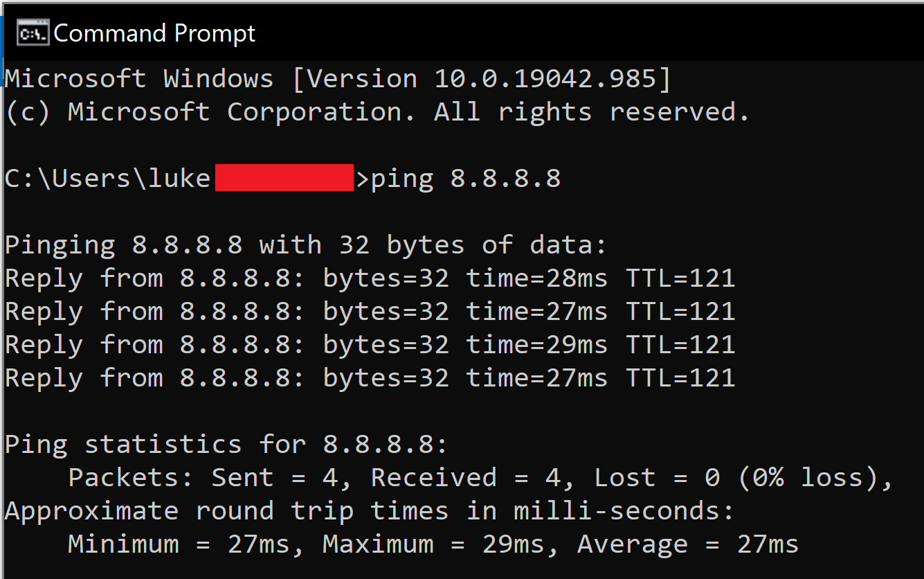
Task: Click the 'Pinging 8.8.8.8 with 32 bytes' line
Action: (x=305, y=245)
